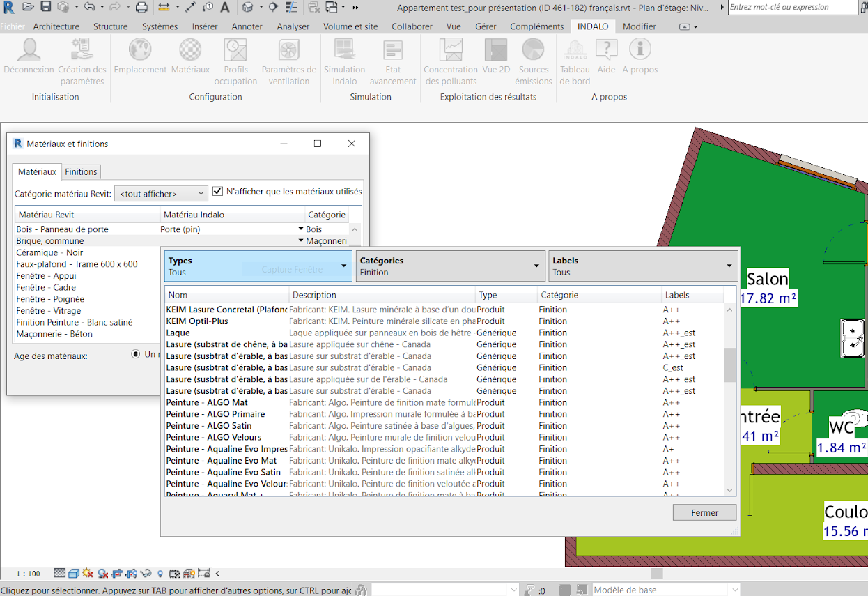The image size is (868, 596).
Task: Open Profils occupation in the ribbon
Action: tap(235, 51)
